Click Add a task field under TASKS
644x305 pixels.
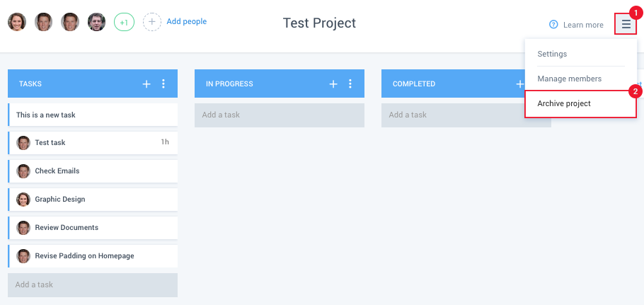[93, 285]
